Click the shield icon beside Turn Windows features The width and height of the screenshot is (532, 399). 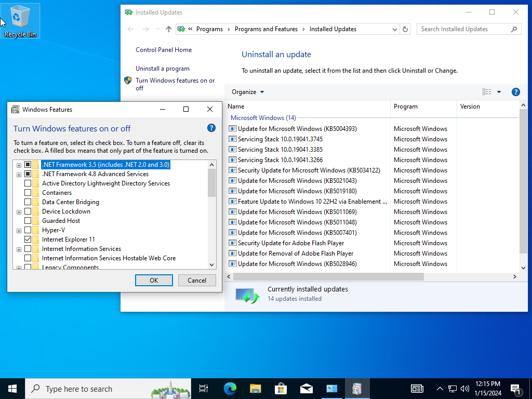(x=128, y=81)
